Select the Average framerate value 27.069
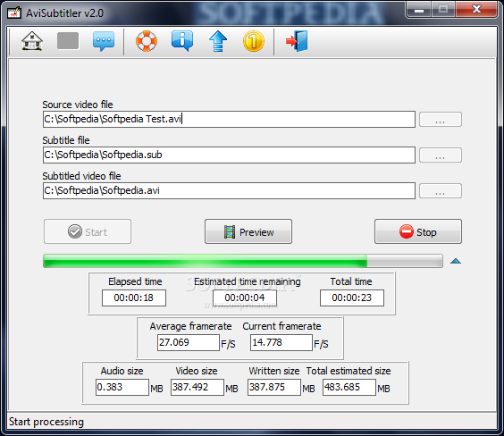The image size is (504, 436). click(x=189, y=342)
